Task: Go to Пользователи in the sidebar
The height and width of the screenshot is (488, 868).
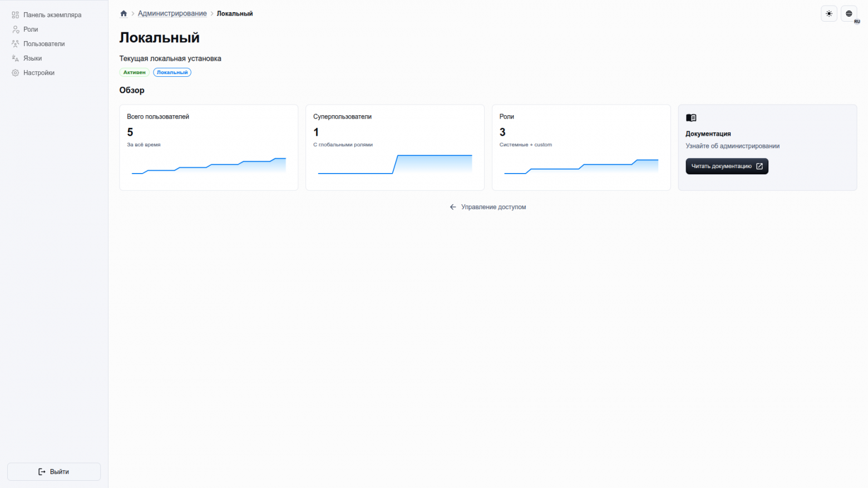Action: pyautogui.click(x=44, y=44)
